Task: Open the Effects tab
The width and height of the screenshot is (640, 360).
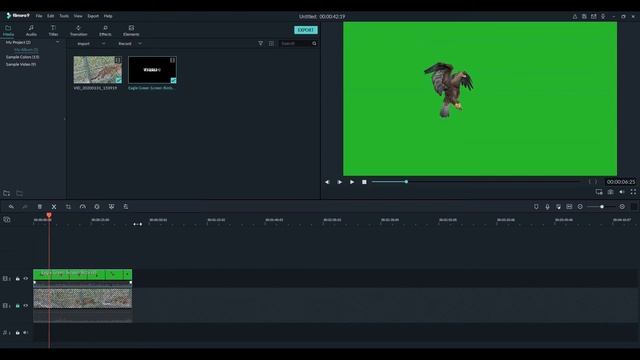Action: coord(105,31)
